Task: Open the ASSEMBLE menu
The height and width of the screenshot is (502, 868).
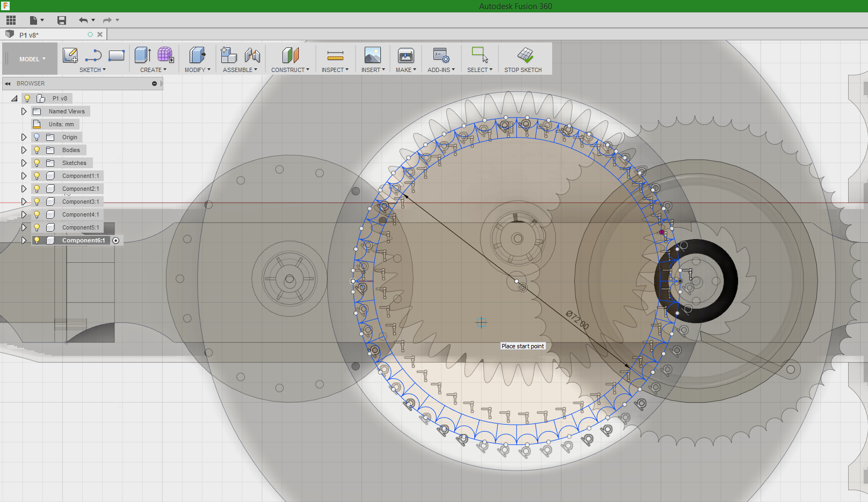Action: 240,70
